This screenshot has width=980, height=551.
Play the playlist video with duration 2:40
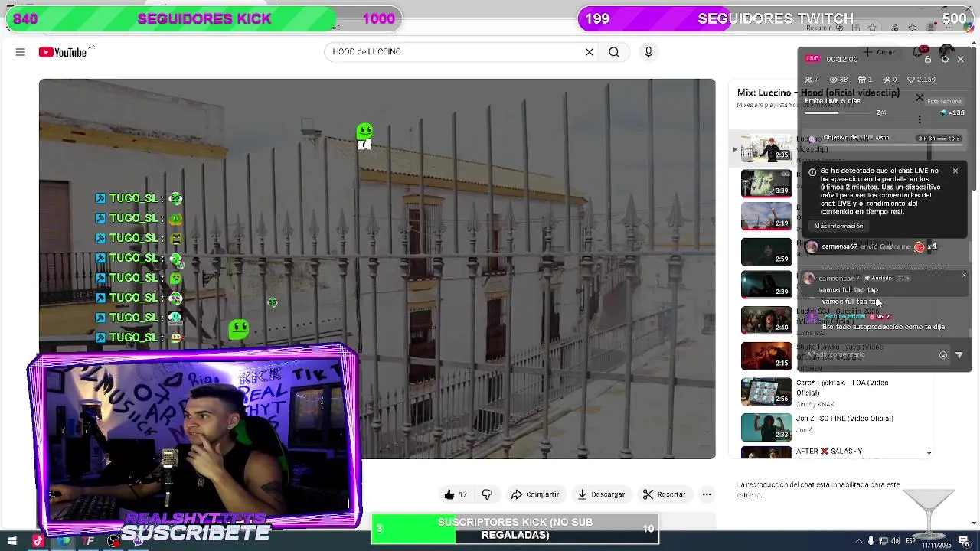(766, 320)
